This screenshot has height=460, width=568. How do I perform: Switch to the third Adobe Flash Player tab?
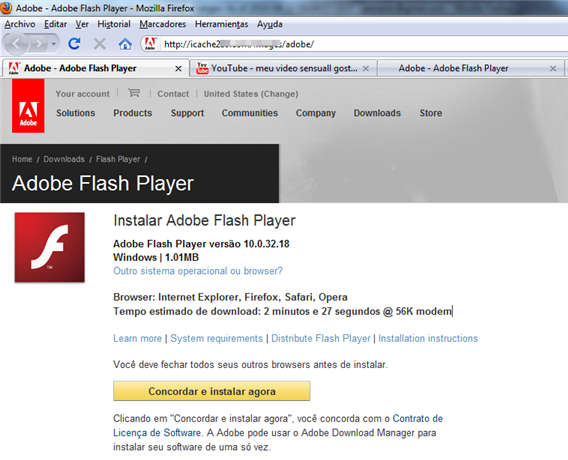coord(470,68)
